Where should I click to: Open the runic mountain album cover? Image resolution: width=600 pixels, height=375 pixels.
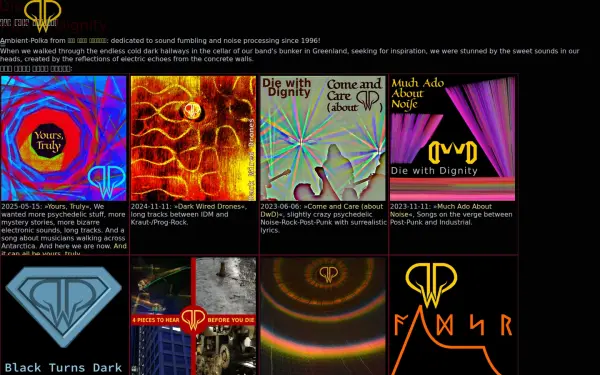pos(452,316)
